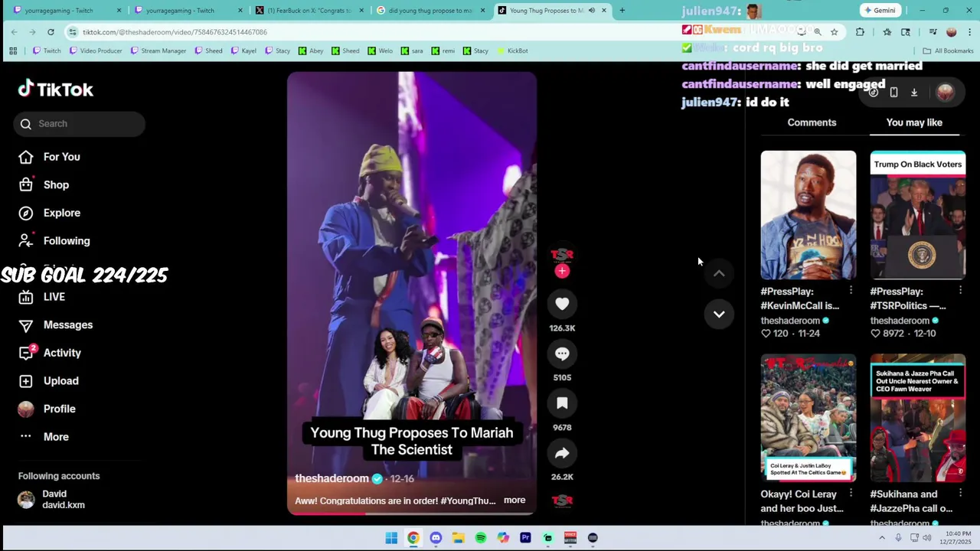Open File Explorer from the taskbar
980x551 pixels.
pos(458,538)
